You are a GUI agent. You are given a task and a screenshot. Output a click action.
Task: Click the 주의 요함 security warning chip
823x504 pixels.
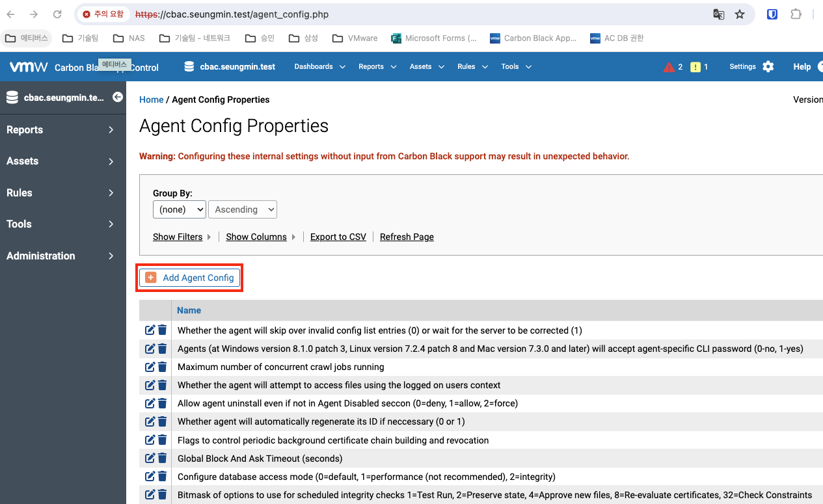pos(103,14)
